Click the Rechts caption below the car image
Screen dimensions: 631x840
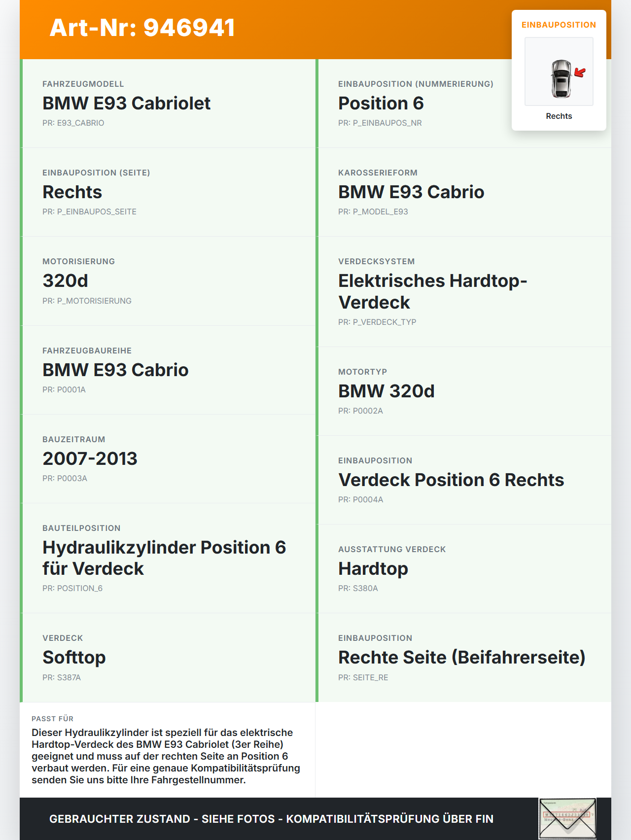click(559, 116)
